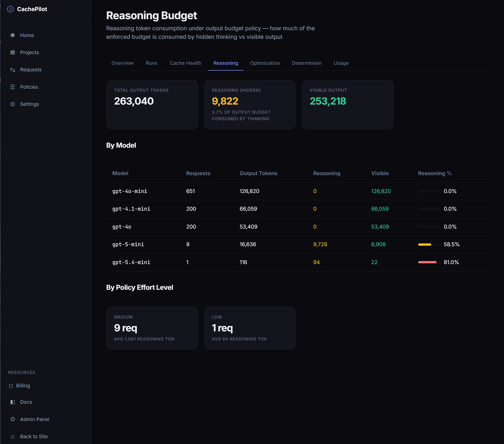Click the Projects grid icon
The width and height of the screenshot is (504, 444).
(13, 52)
